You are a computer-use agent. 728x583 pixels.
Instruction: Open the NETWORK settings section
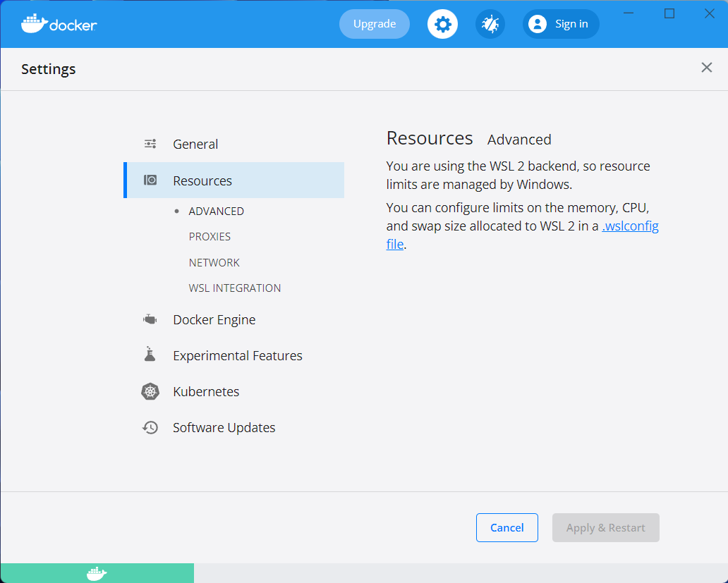(214, 262)
